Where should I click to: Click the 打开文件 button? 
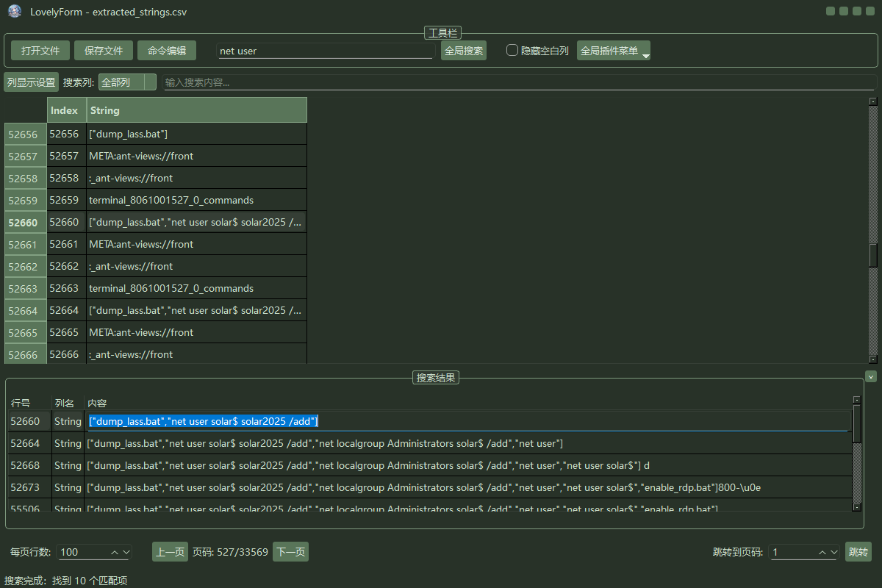[x=40, y=51]
